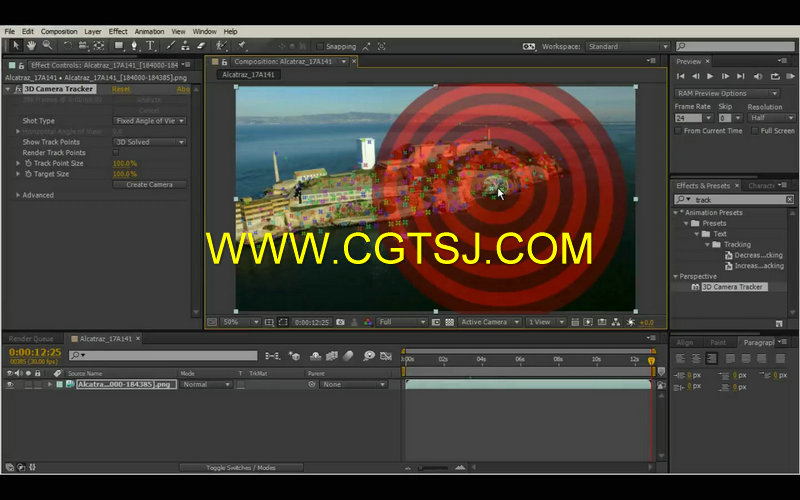Select the Brush tool
This screenshot has height=500, width=800.
(170, 46)
